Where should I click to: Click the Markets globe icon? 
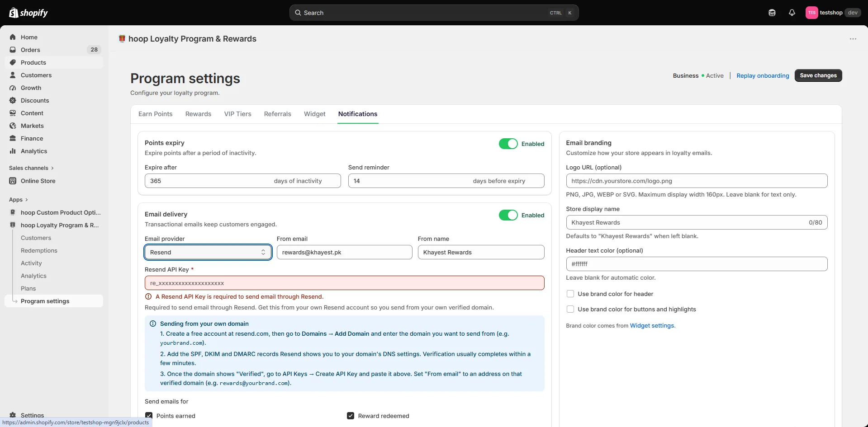13,126
